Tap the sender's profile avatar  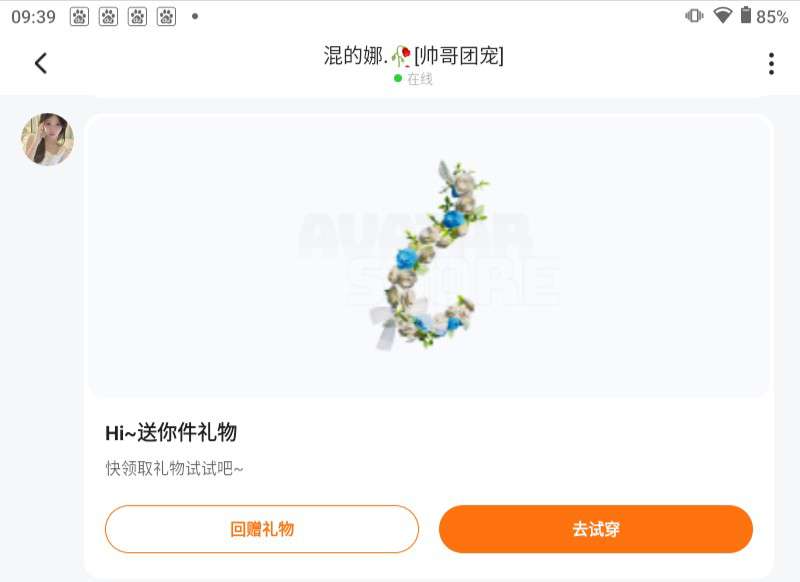coord(47,139)
